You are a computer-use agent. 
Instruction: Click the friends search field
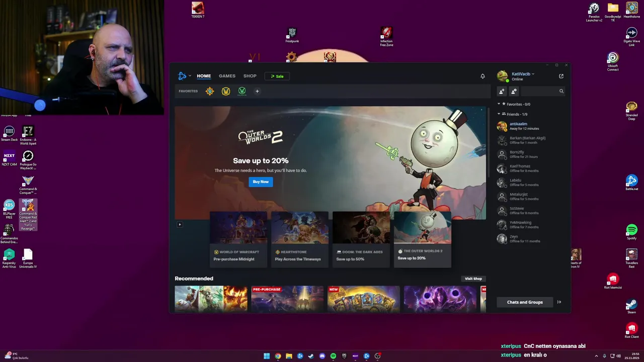click(x=543, y=91)
